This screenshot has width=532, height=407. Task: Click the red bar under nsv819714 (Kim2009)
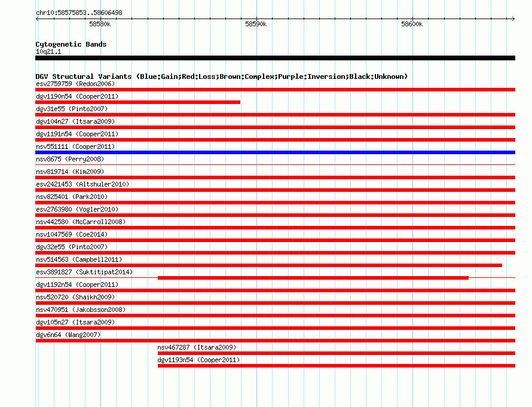pyautogui.click(x=275, y=178)
